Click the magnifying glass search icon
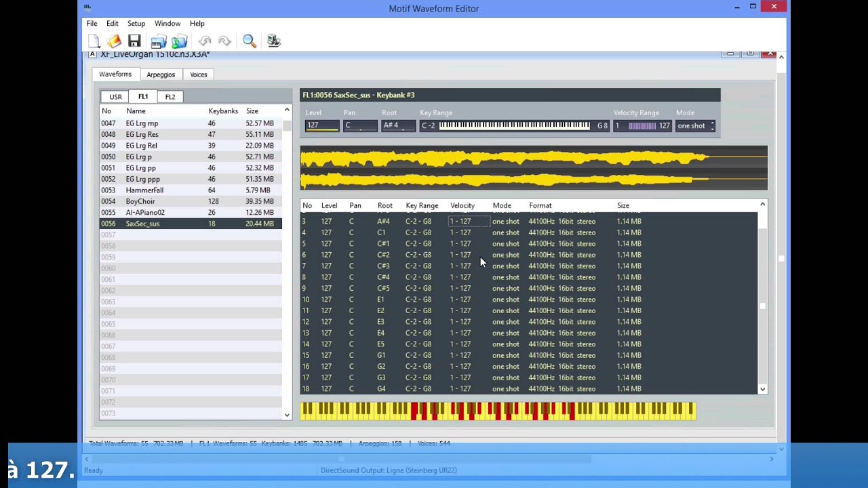The image size is (868, 488). [249, 41]
